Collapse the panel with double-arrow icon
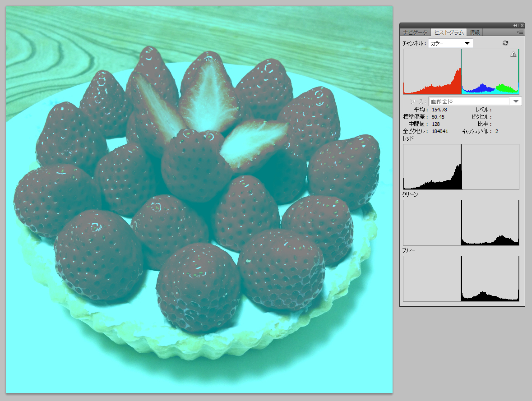 coord(515,25)
